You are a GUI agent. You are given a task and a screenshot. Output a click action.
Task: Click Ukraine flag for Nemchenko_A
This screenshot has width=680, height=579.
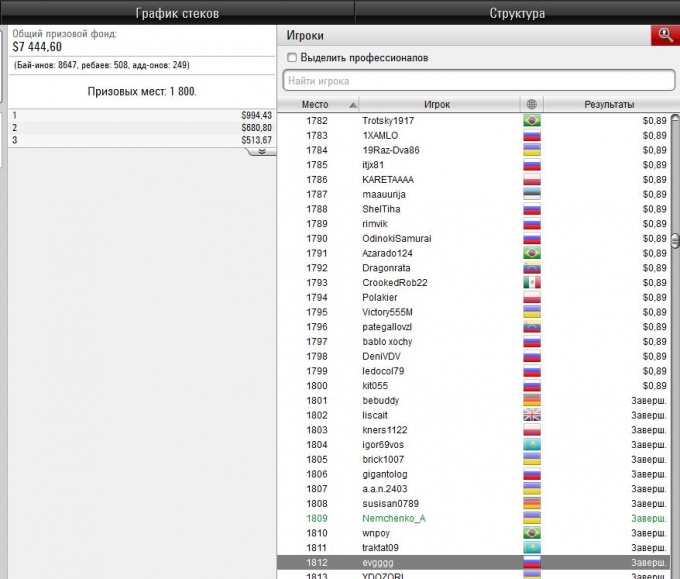click(532, 518)
